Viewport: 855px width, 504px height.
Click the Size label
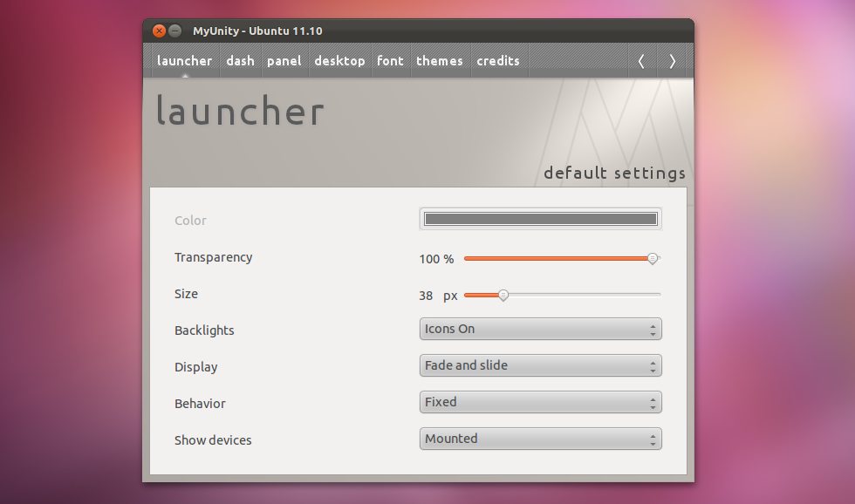coord(186,294)
